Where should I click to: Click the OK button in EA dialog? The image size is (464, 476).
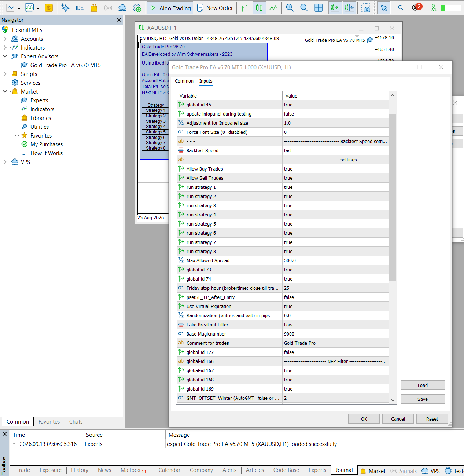[364, 419]
